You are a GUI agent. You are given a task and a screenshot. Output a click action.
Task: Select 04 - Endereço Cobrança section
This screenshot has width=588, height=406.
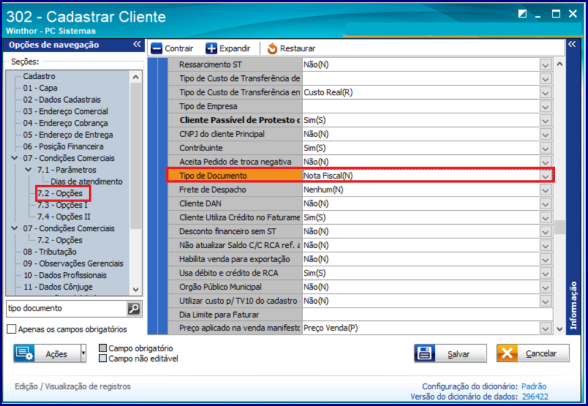(65, 123)
